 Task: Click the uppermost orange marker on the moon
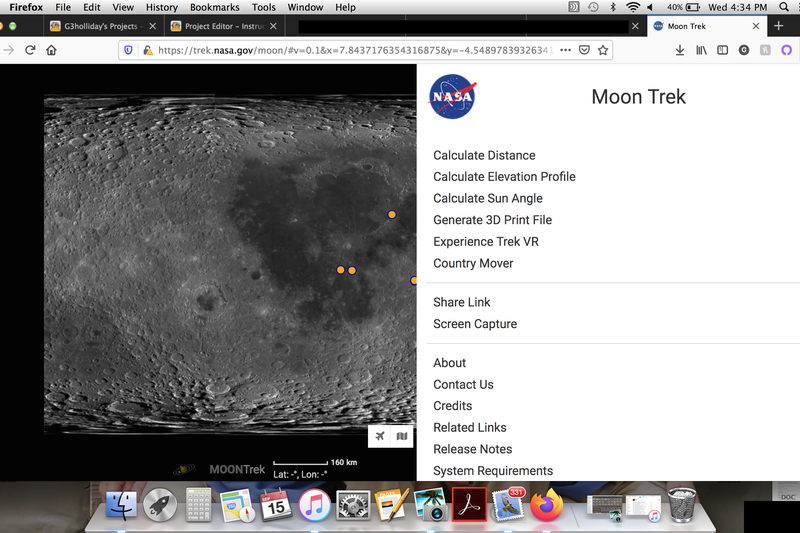coord(391,215)
